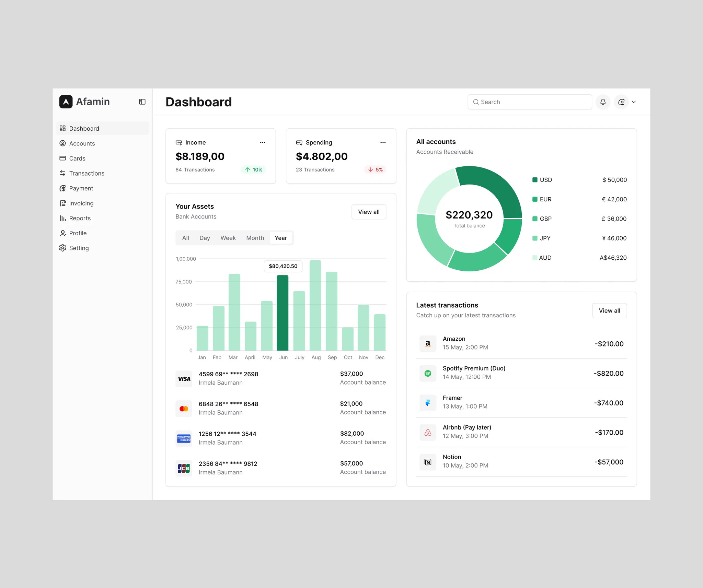Click the Framer transaction icon
703x588 pixels.
pyautogui.click(x=428, y=403)
